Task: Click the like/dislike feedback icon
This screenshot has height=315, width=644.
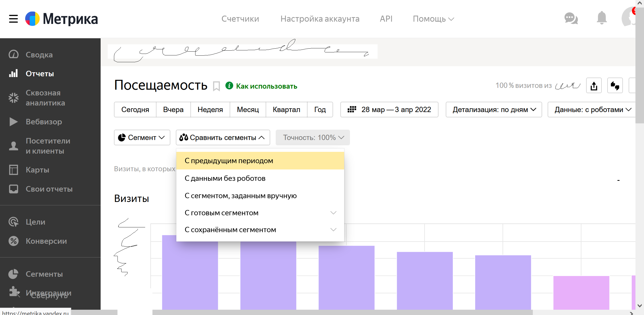Action: click(x=615, y=86)
